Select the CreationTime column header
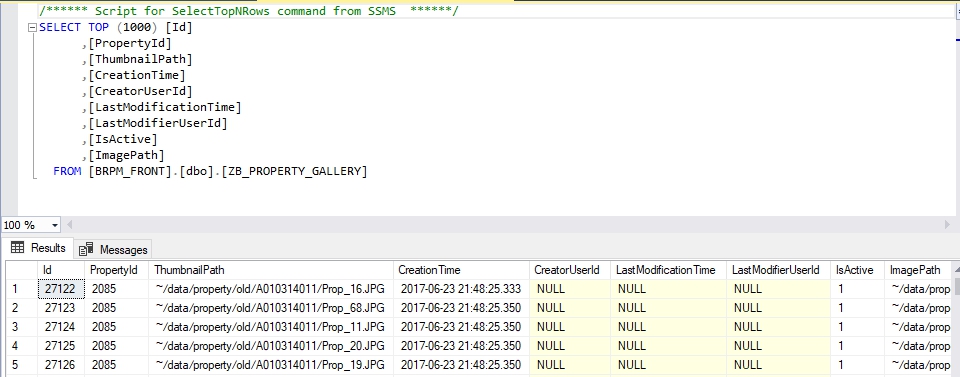 point(461,270)
